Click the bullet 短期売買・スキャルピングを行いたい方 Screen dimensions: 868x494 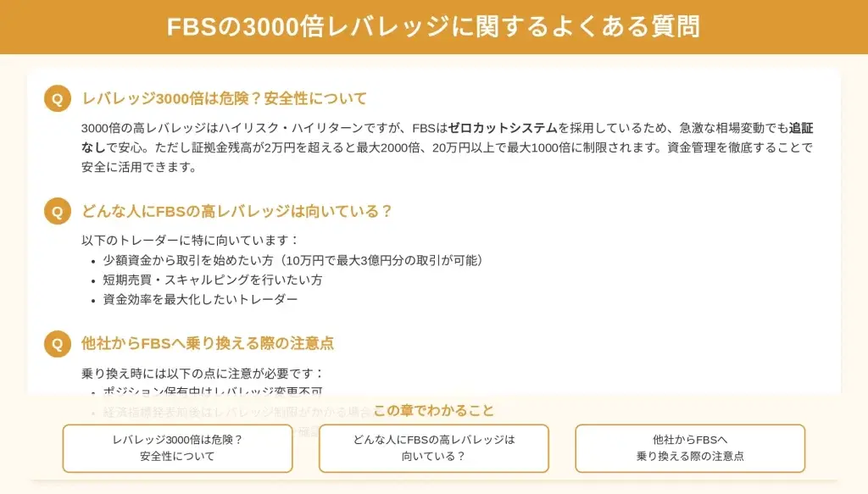click(213, 280)
